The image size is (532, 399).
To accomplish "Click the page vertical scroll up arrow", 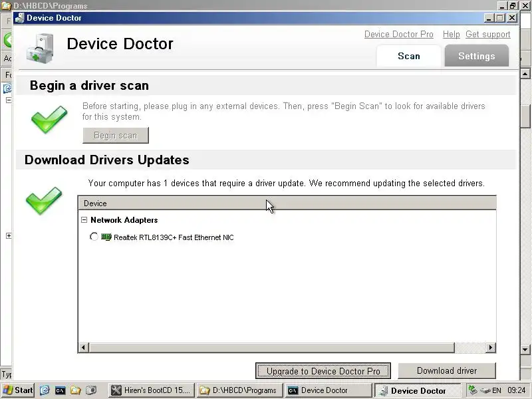I will pos(525,73).
